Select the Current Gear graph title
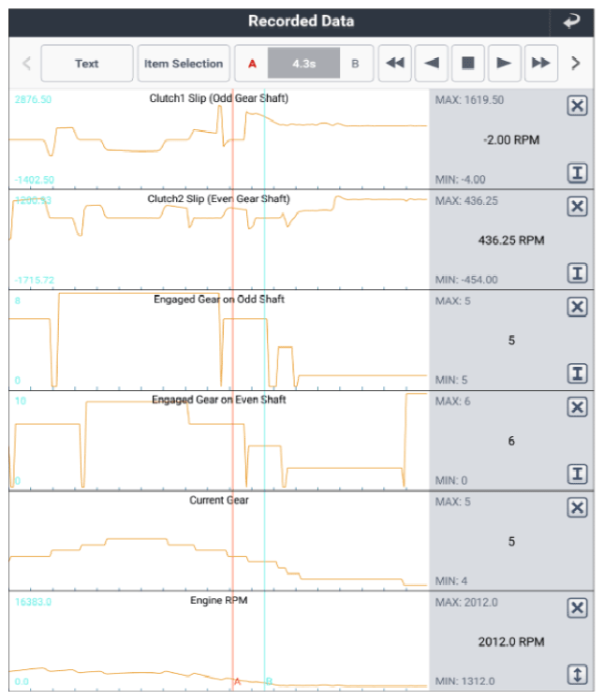Screen dimensions: 604x700 pyautogui.click(x=219, y=500)
